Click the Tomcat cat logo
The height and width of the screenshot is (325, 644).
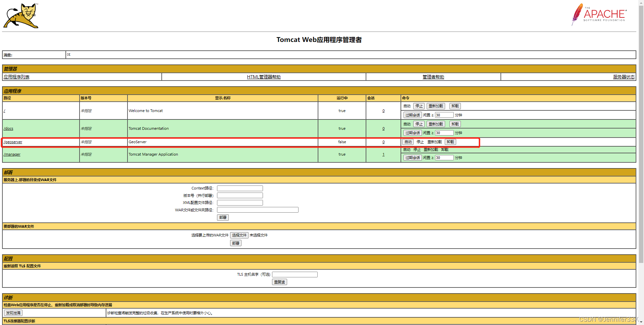point(21,16)
